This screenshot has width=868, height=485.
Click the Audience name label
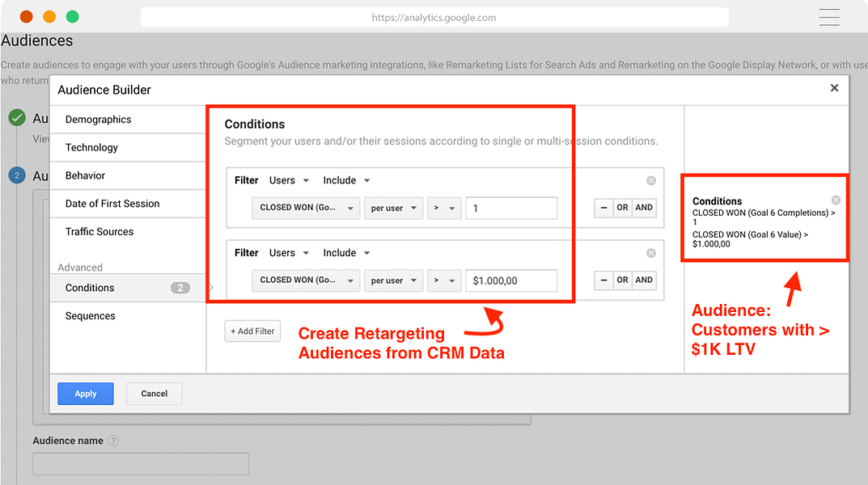pyautogui.click(x=67, y=441)
